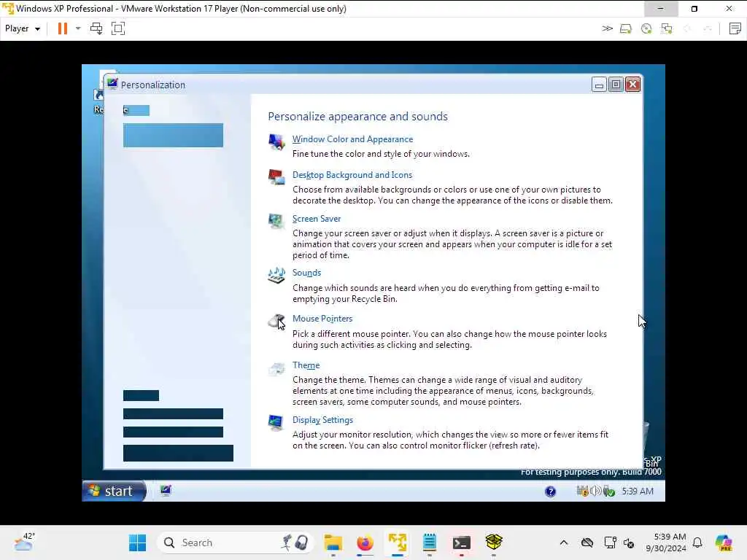The image size is (747, 560).
Task: Open the Sounds settings link
Action: 306,273
